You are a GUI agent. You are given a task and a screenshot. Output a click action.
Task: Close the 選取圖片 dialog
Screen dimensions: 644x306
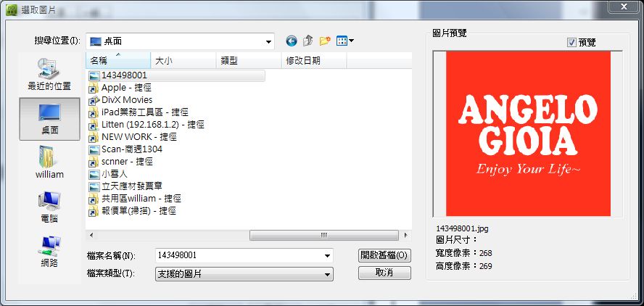(624, 6)
